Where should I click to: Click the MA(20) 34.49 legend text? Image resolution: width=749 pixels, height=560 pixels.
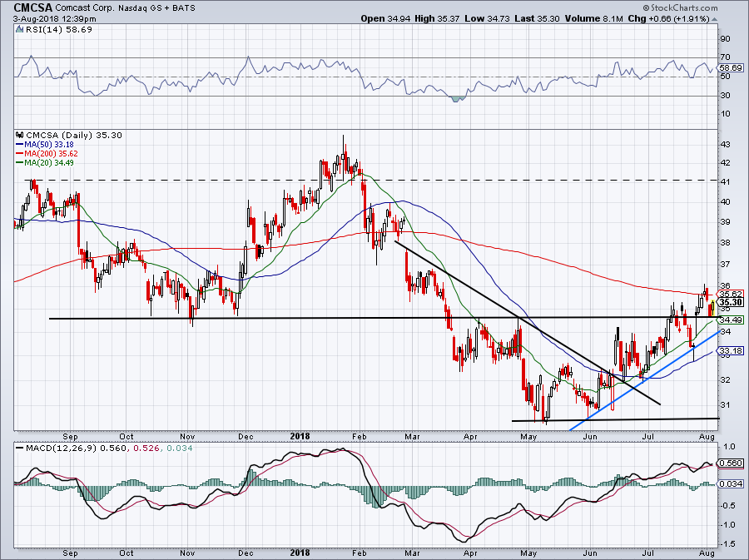click(x=49, y=163)
